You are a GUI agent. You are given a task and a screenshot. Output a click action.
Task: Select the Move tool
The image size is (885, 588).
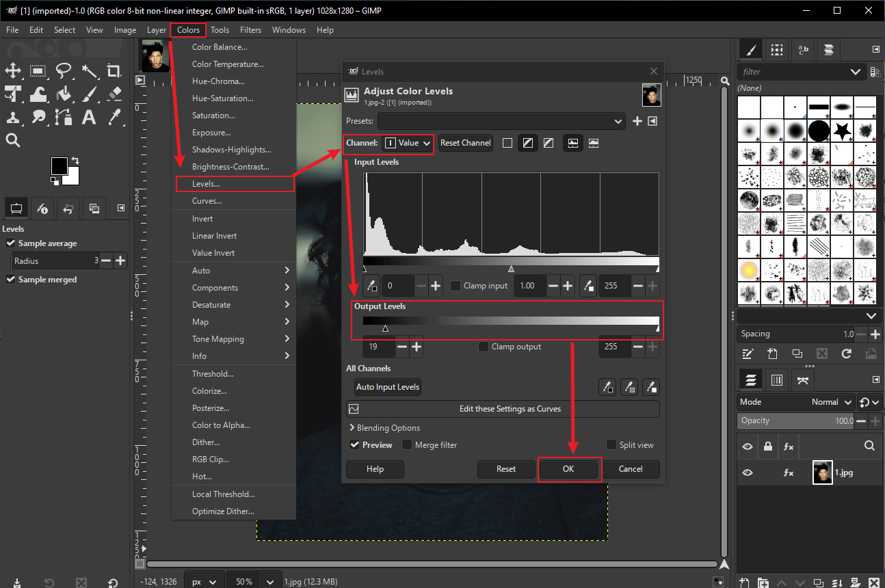(13, 70)
